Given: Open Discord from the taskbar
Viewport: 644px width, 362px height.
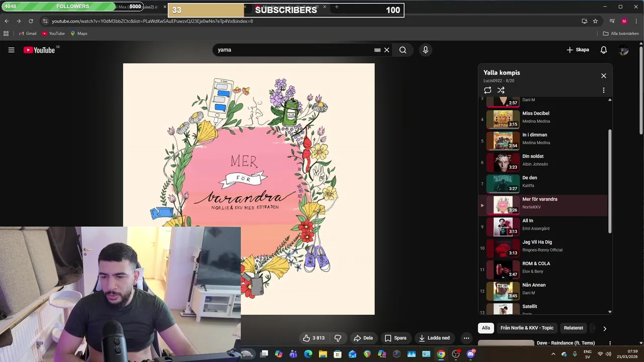Looking at the screenshot, I should click(x=470, y=354).
